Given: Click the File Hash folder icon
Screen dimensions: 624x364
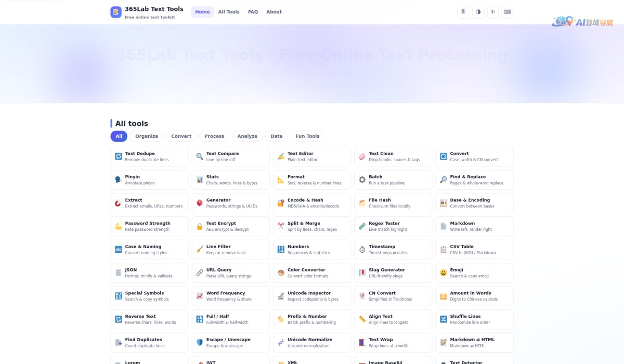Looking at the screenshot, I should 362,203.
